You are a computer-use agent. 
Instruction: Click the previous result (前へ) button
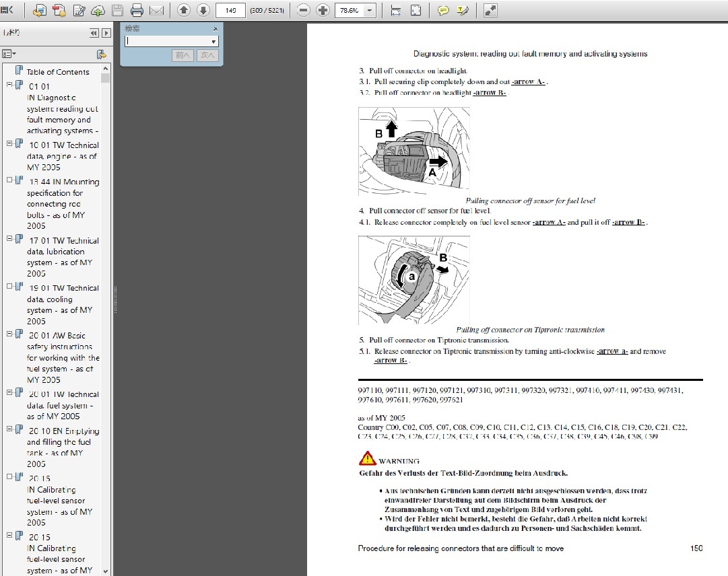pyautogui.click(x=183, y=55)
